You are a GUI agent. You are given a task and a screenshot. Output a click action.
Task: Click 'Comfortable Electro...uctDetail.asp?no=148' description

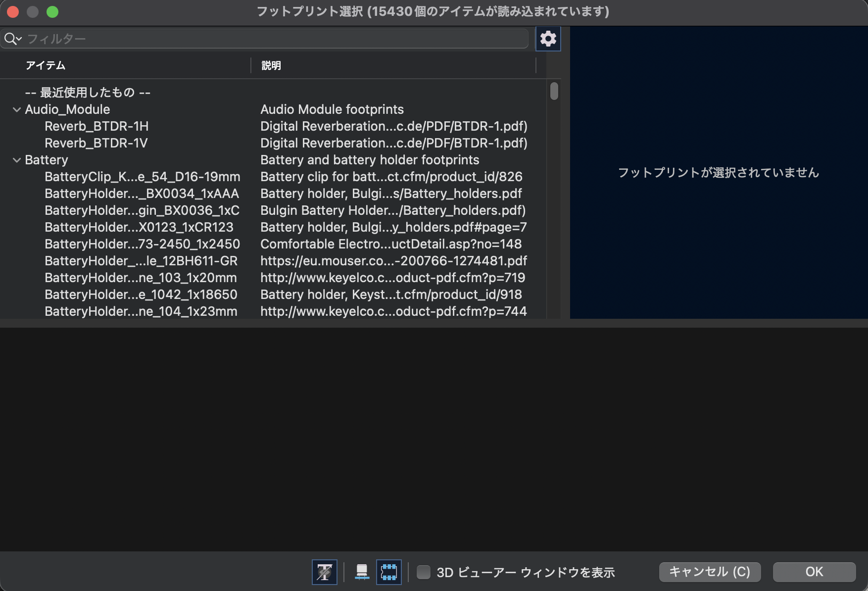click(391, 244)
